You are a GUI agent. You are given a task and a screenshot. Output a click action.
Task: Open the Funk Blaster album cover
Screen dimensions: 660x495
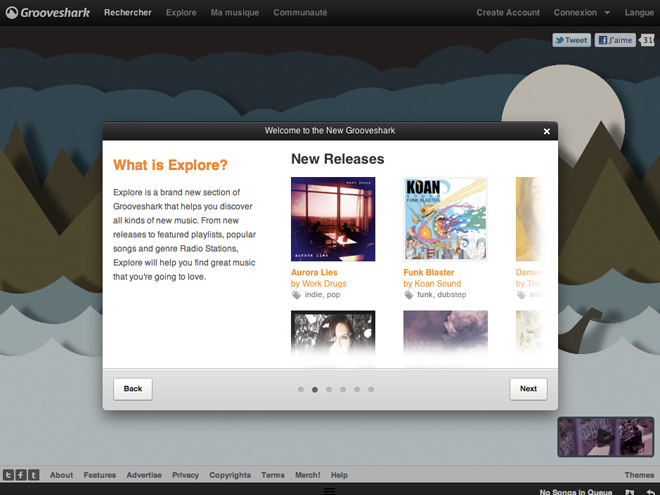click(445, 219)
